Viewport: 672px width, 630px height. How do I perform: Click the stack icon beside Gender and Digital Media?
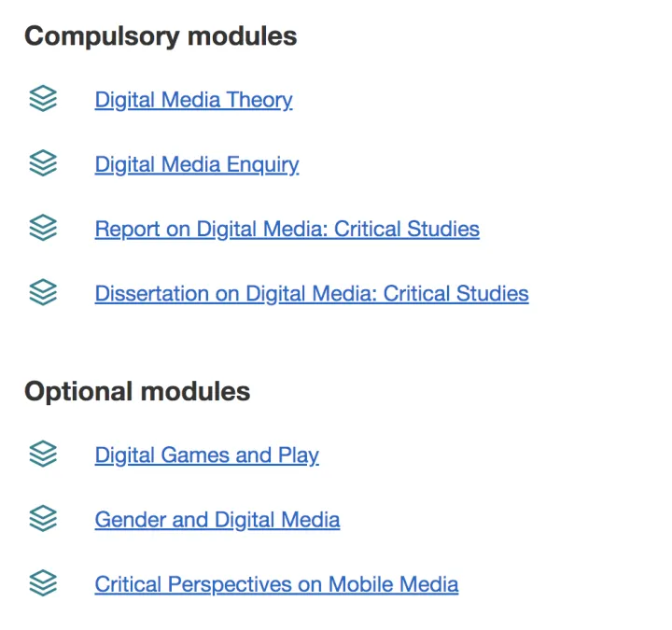click(x=43, y=518)
